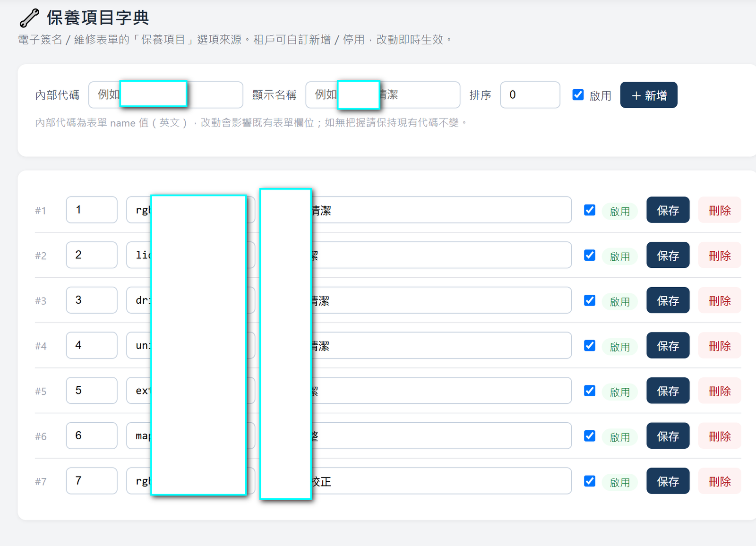Focus the 排序 sort order field
Image resolution: width=756 pixels, height=546 pixels.
pyautogui.click(x=530, y=95)
